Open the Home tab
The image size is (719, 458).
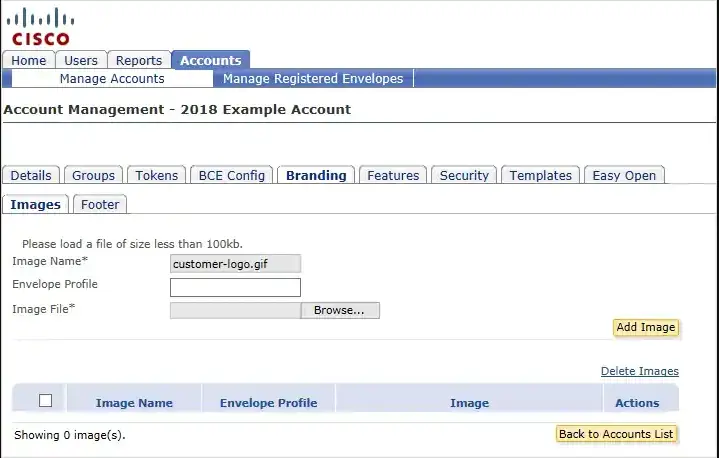(x=28, y=61)
